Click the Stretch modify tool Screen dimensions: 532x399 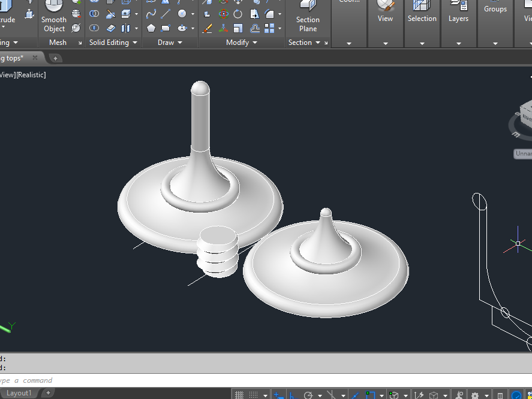[254, 14]
